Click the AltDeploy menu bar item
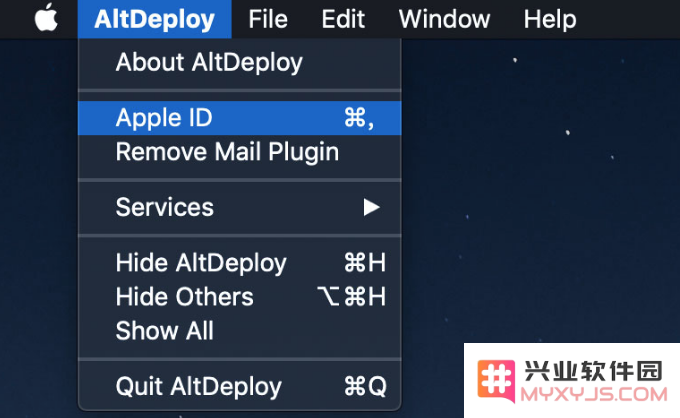Screen dimensions: 680x418 (x=154, y=19)
